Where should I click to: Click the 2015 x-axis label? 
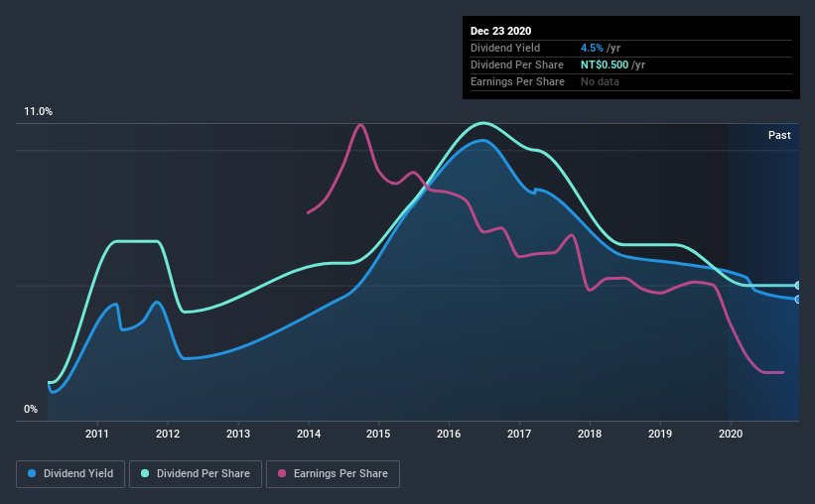(x=378, y=434)
